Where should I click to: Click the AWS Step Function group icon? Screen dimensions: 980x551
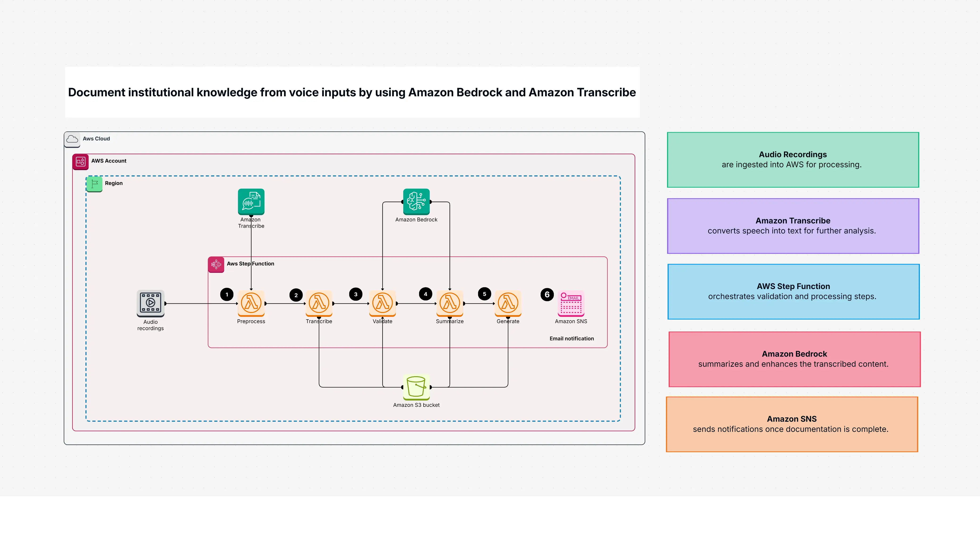(216, 265)
